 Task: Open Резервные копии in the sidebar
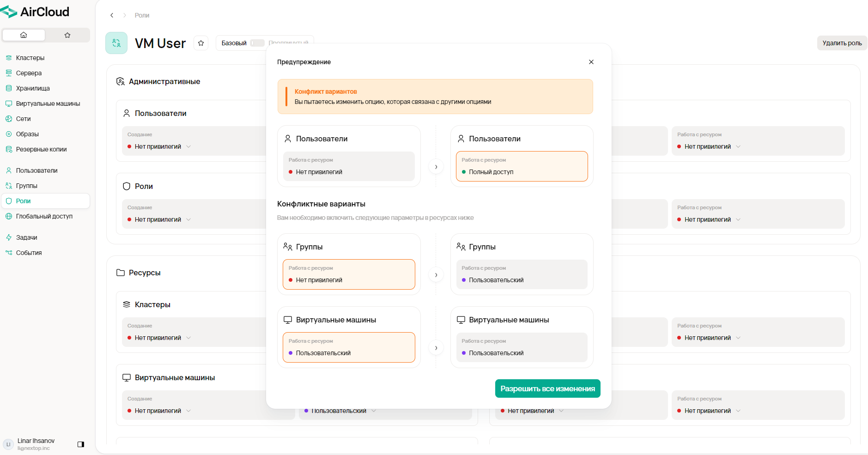(41, 149)
